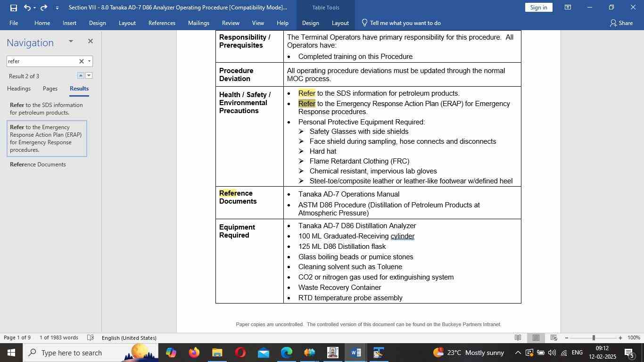Switch to Read Mode view
The height and width of the screenshot is (362, 644).
pos(518,338)
